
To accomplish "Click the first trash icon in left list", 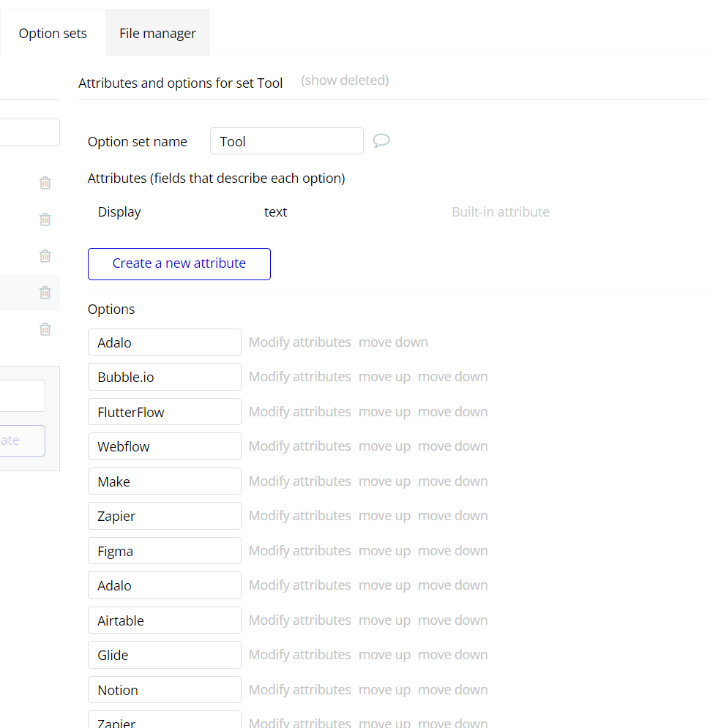I will click(x=45, y=183).
